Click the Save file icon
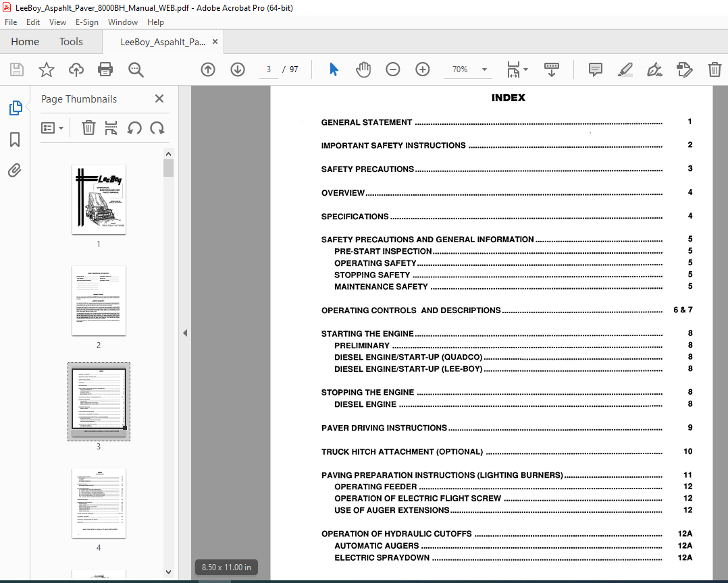 (x=17, y=70)
